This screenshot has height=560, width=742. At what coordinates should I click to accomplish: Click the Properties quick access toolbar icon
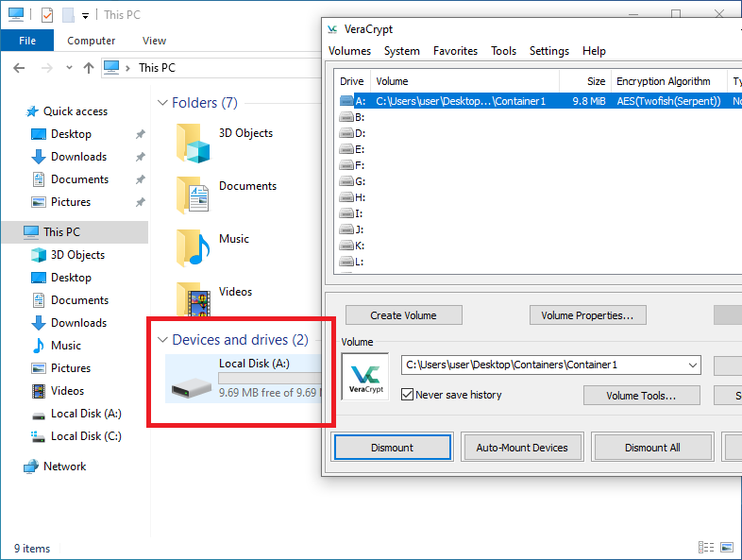point(47,15)
